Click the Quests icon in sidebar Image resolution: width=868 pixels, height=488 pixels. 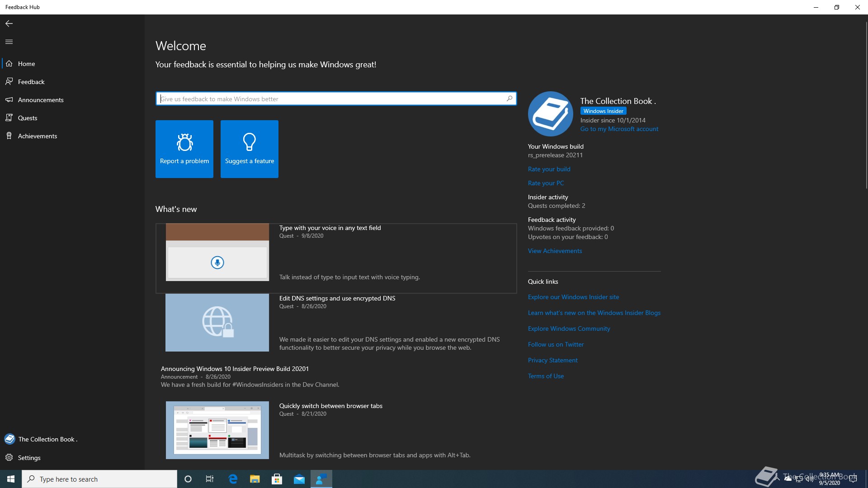click(x=9, y=118)
